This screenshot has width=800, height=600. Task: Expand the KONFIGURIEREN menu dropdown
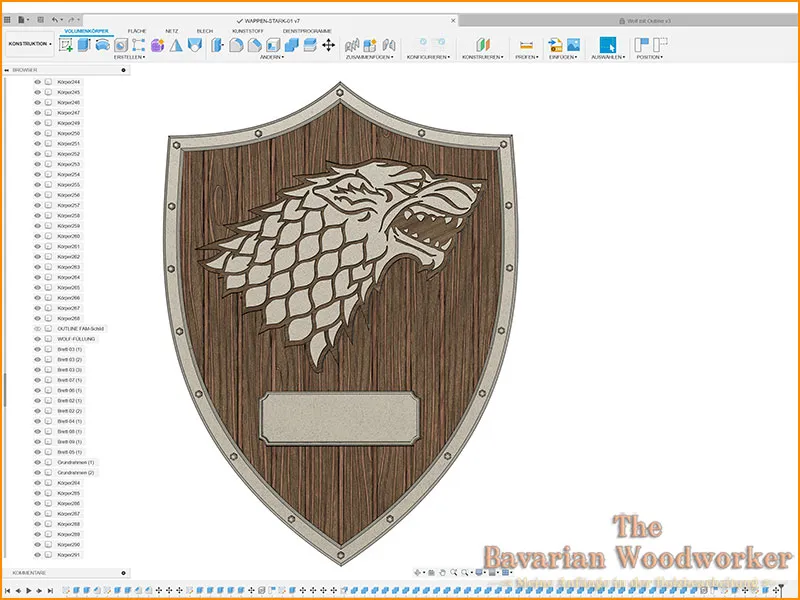pos(428,57)
